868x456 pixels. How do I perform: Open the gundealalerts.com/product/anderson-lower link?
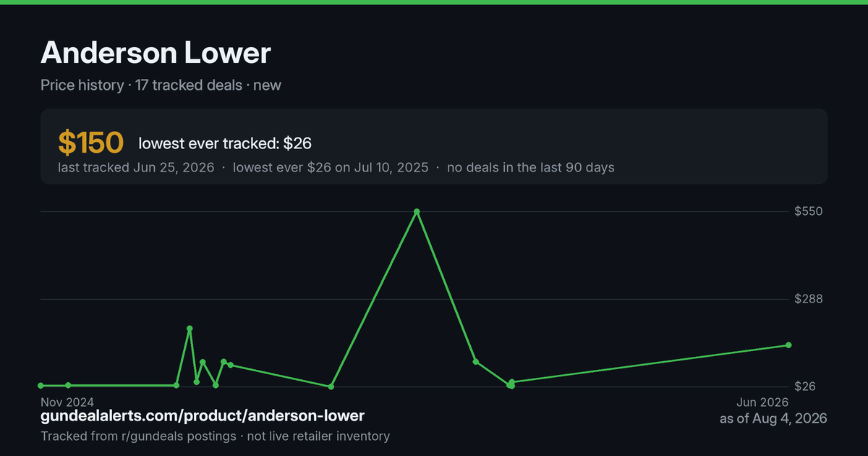coord(203,416)
